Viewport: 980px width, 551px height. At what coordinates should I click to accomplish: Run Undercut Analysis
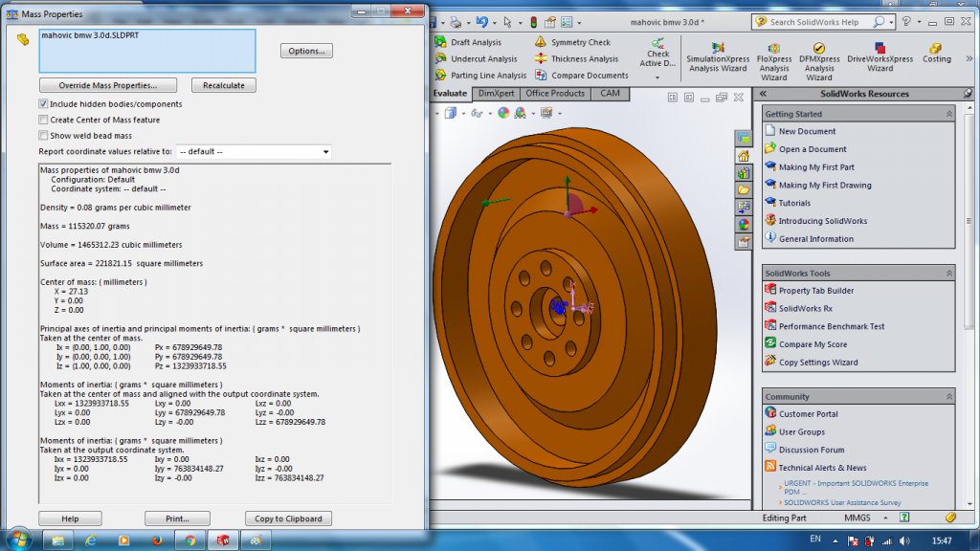coord(477,58)
